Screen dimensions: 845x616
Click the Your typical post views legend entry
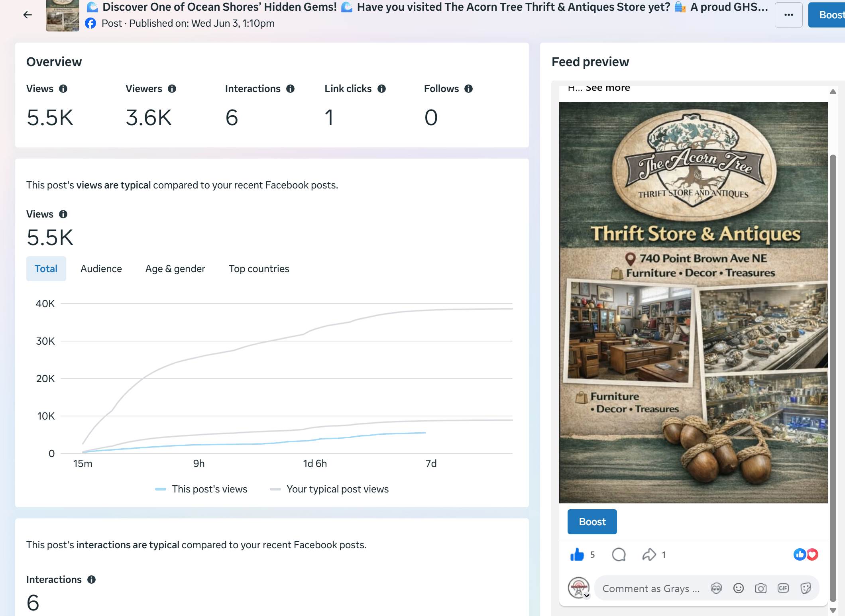(329, 489)
